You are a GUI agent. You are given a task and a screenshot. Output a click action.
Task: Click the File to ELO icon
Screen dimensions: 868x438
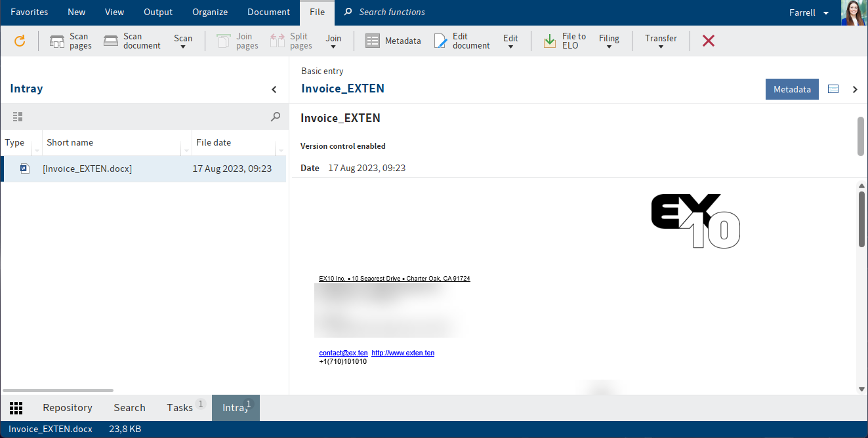point(550,41)
